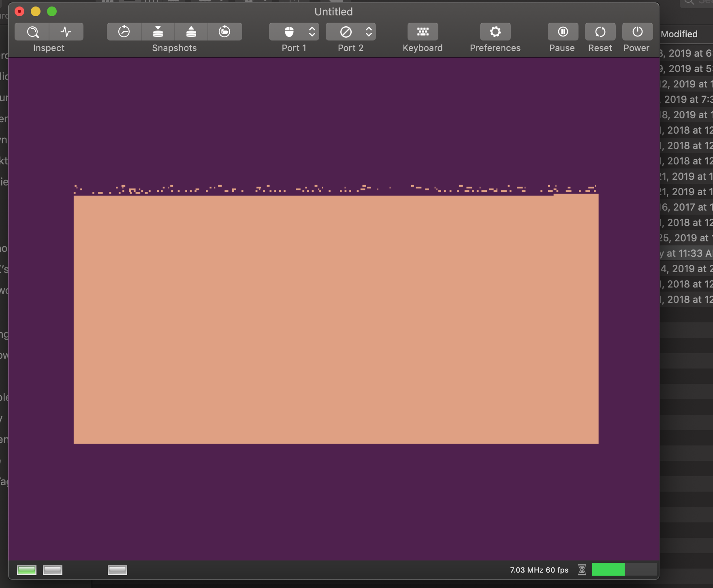The image size is (713, 588).
Task: Select the 'y at 11:33' row in Finder
Action: (686, 254)
